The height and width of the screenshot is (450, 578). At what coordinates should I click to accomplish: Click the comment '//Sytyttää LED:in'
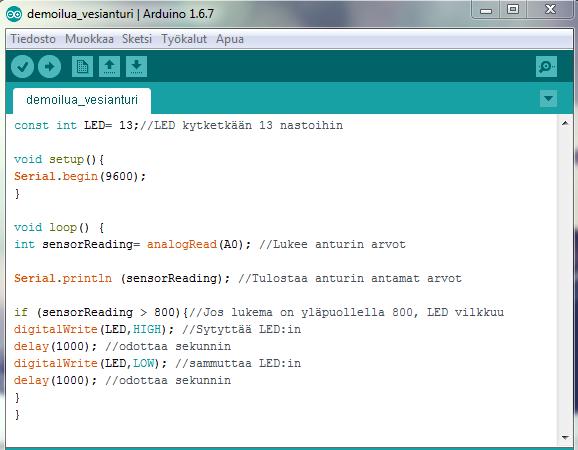242,329
